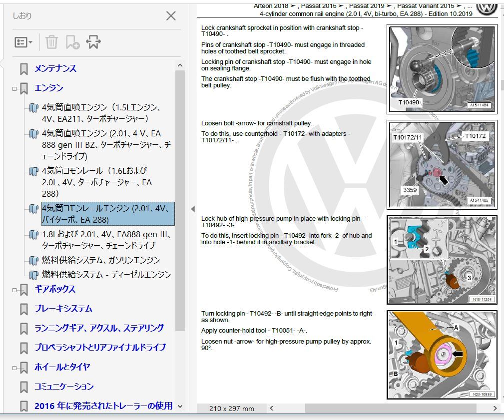504x420 pixels.
Task: Close the しおり bookmarks panel
Action: pyautogui.click(x=171, y=16)
